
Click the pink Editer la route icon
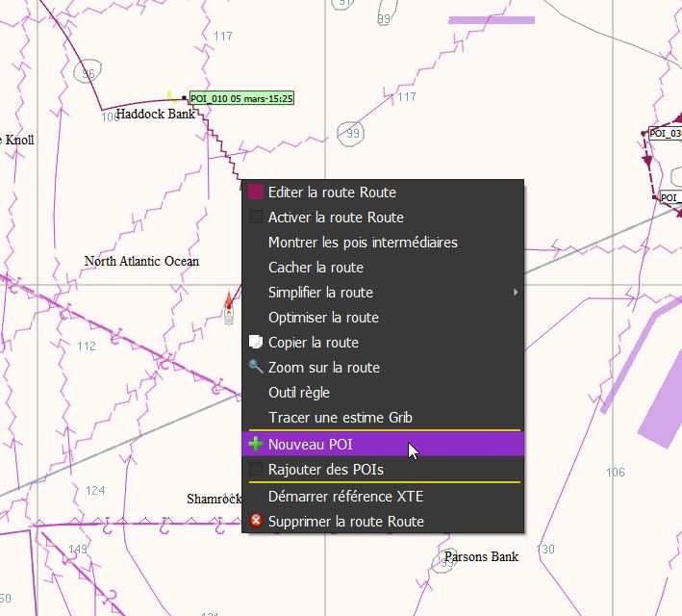pyautogui.click(x=256, y=192)
